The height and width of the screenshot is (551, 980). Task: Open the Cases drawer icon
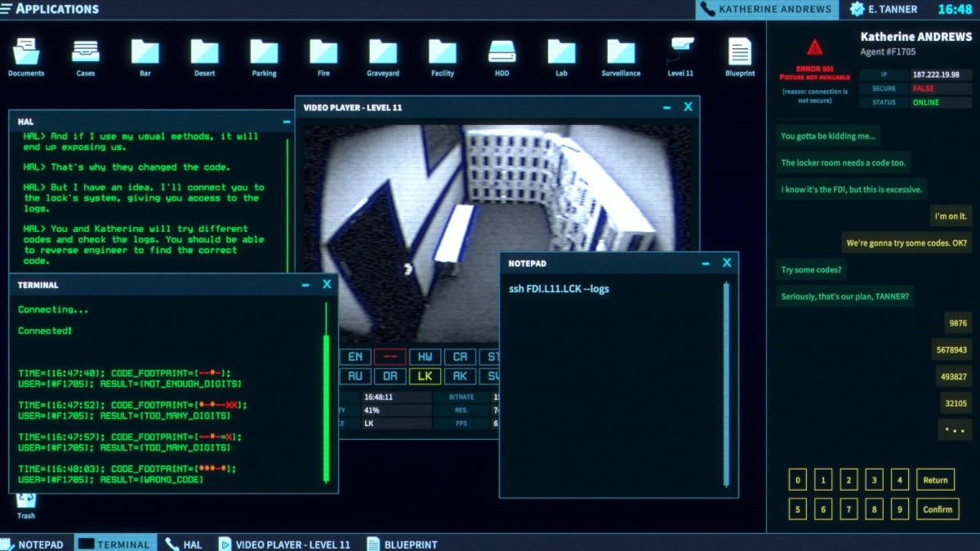point(86,52)
